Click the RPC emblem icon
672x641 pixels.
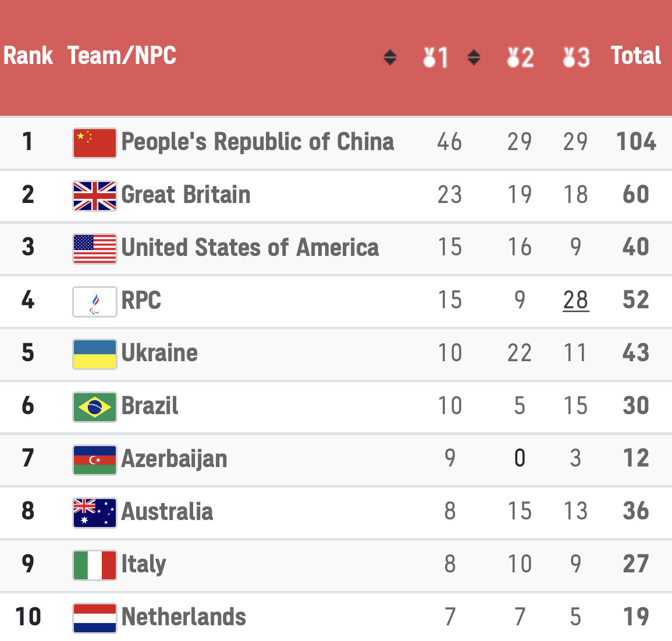[x=95, y=302]
